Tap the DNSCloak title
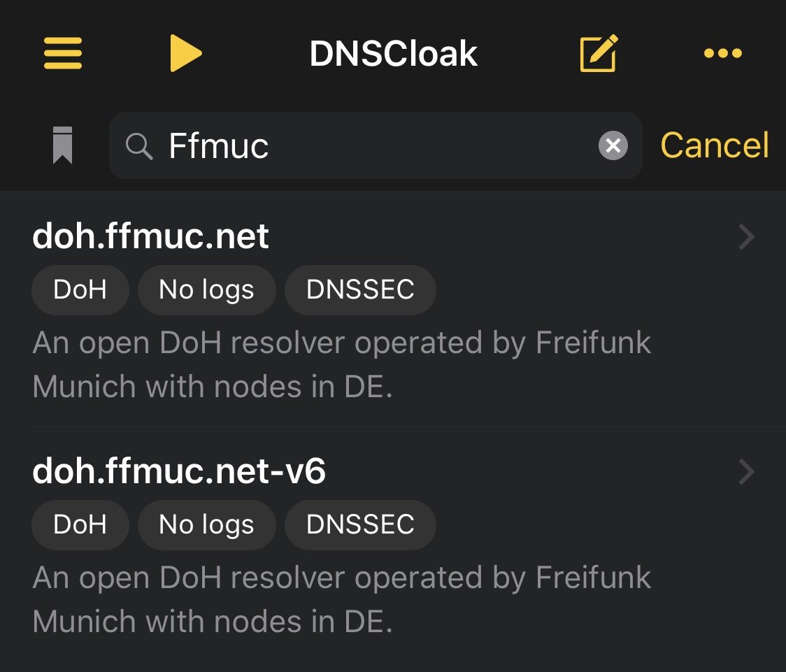 (393, 54)
